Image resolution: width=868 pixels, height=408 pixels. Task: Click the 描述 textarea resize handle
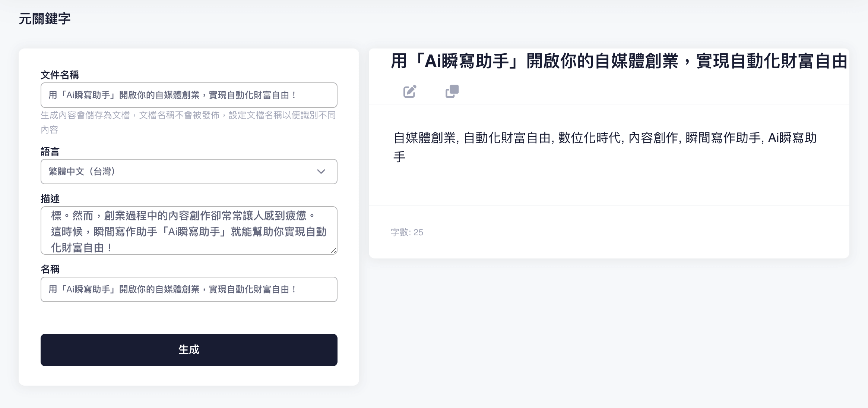point(333,251)
